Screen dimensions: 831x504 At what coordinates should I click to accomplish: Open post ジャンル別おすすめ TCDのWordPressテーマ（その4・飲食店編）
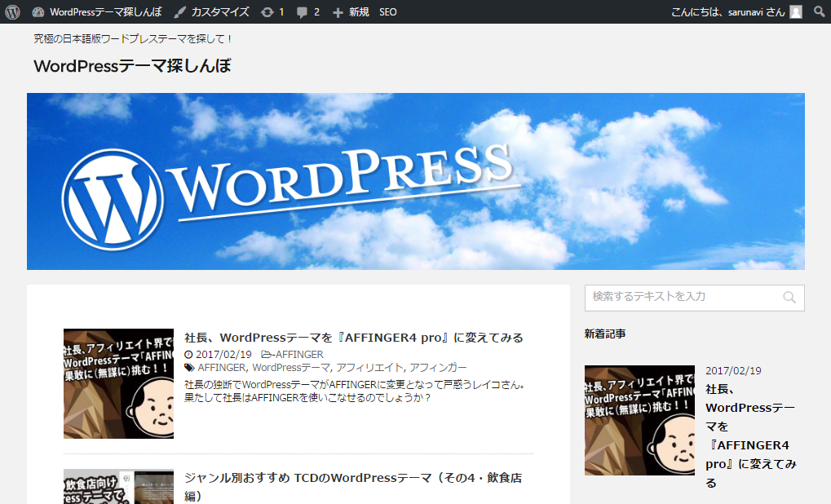coord(353,487)
